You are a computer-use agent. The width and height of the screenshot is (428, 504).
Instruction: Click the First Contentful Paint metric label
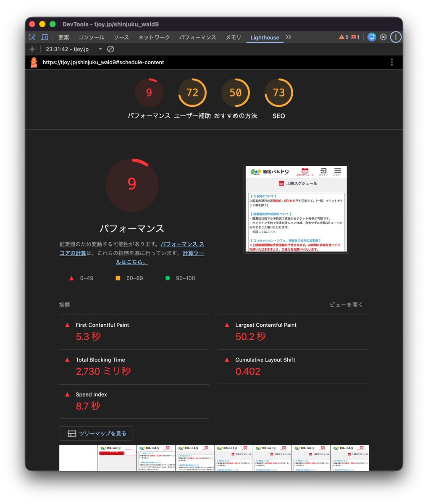coord(102,325)
